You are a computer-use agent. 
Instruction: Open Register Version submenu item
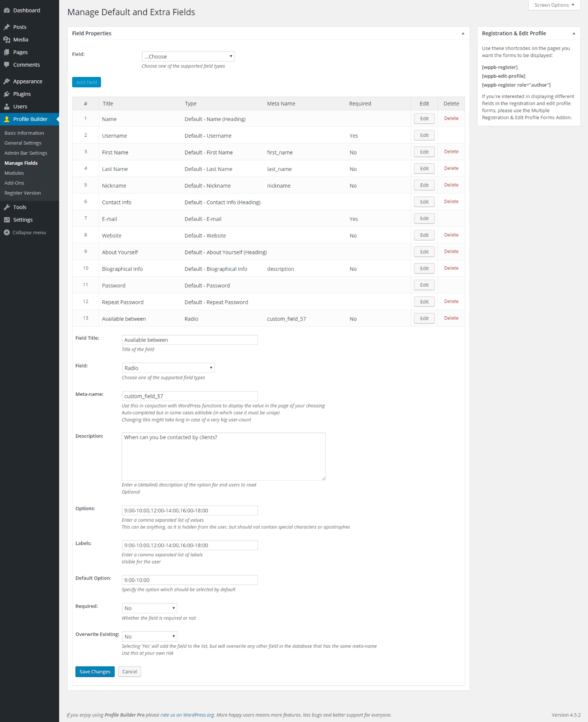tap(23, 193)
